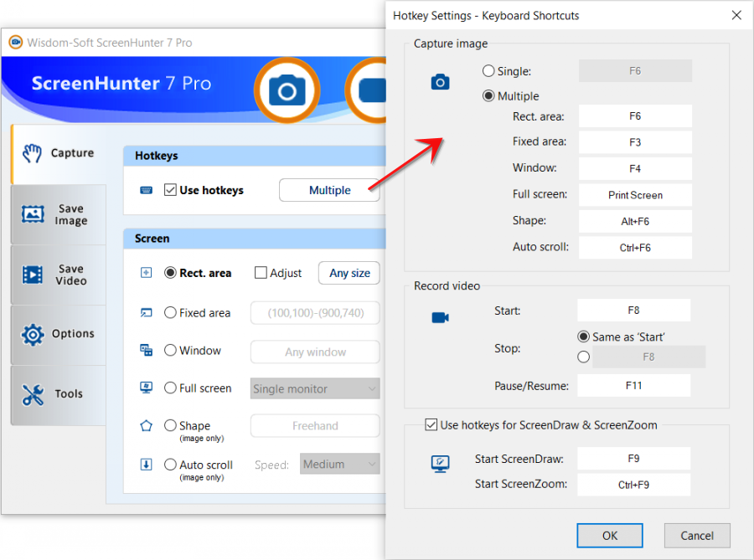The height and width of the screenshot is (560, 754).
Task: Open the Tools tab
Action: (59, 395)
